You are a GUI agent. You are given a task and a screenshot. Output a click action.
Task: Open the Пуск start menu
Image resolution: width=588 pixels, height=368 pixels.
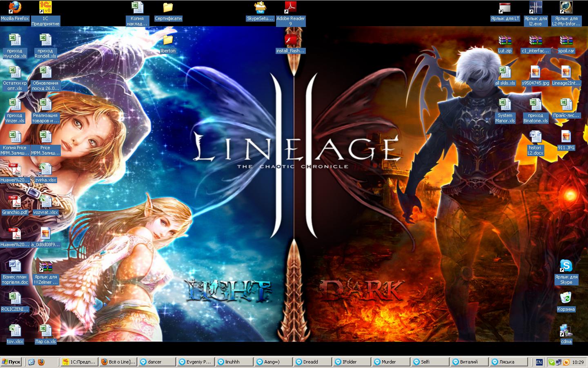[11, 362]
